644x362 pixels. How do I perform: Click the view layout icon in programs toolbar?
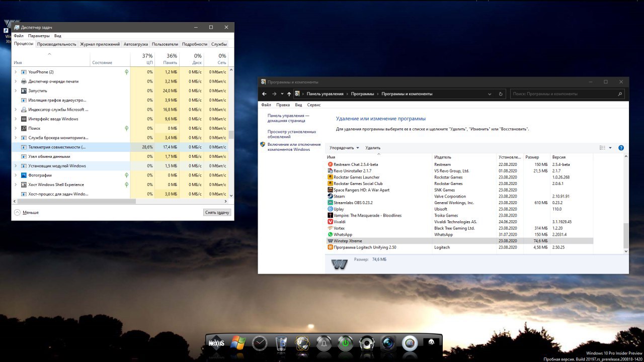click(x=603, y=148)
